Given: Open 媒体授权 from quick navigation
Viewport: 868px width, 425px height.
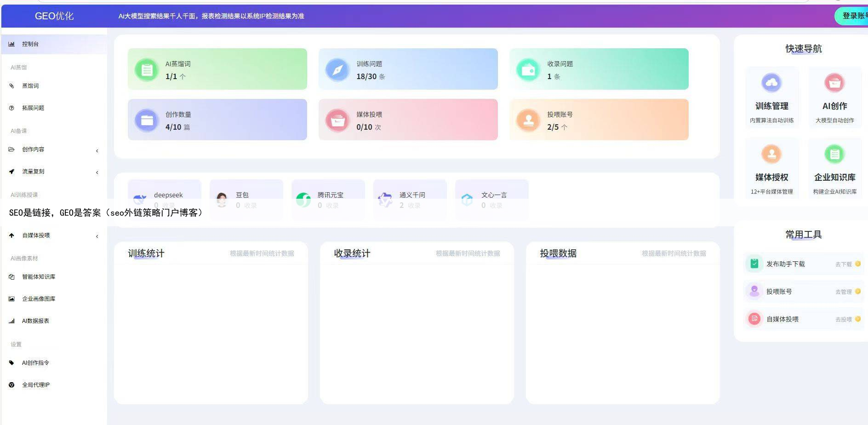Looking at the screenshot, I should click(771, 155).
